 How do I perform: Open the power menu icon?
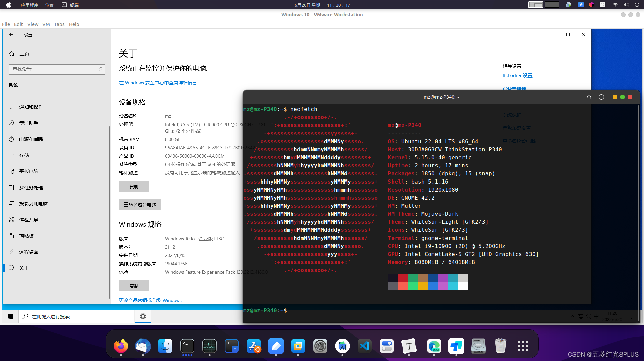tap(637, 5)
